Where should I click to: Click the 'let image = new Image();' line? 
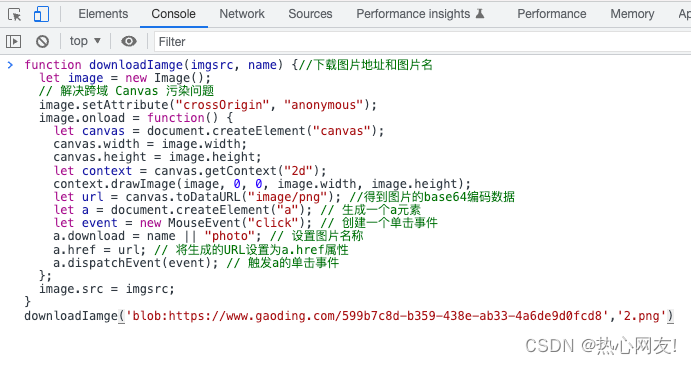tap(125, 78)
